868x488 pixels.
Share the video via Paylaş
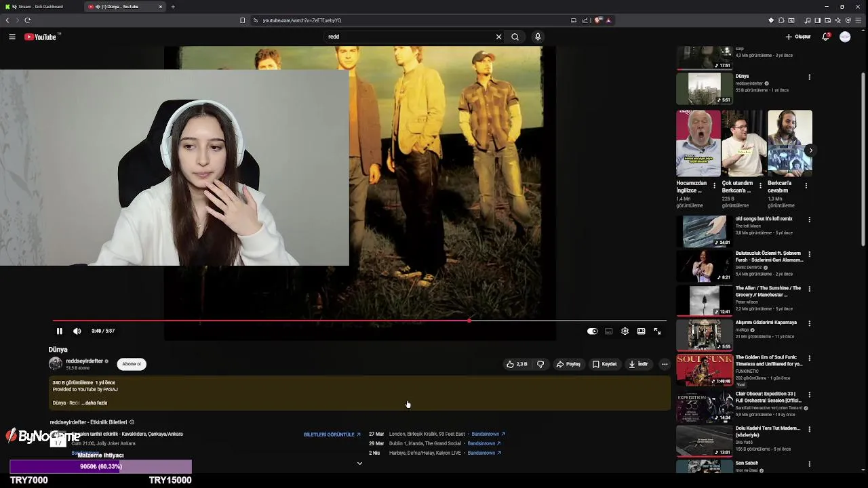(568, 364)
